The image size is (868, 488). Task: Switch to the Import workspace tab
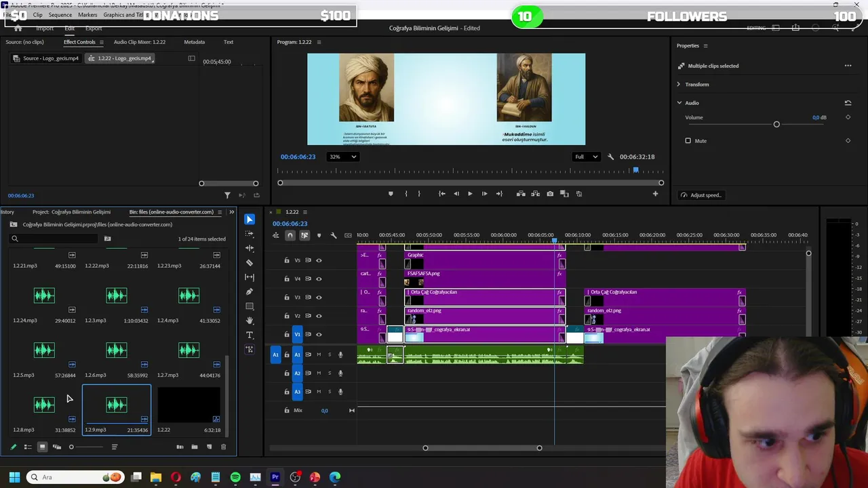(45, 28)
